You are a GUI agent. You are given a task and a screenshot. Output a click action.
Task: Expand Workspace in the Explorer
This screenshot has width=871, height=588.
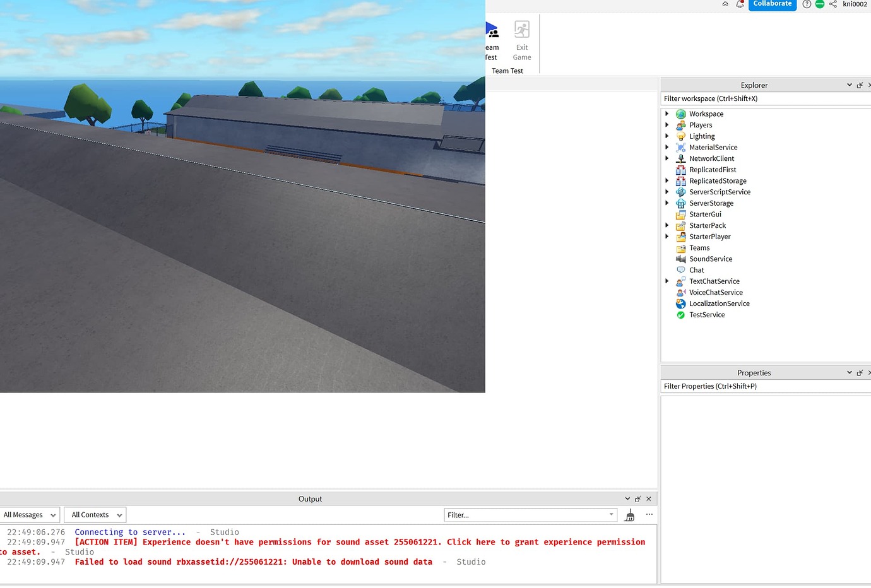[668, 114]
